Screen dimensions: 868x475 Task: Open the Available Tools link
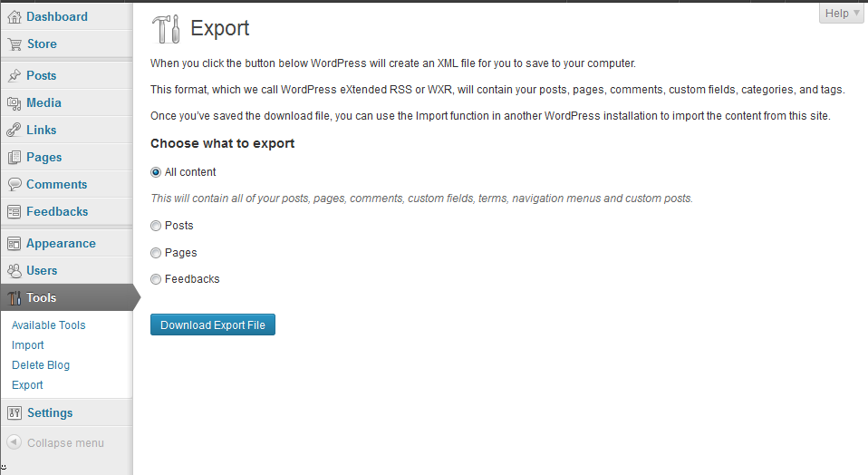[49, 325]
